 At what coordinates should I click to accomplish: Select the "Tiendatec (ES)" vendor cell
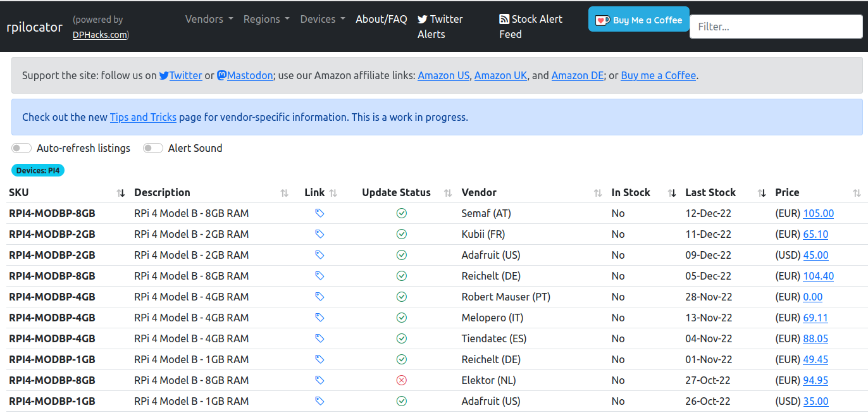click(x=494, y=338)
